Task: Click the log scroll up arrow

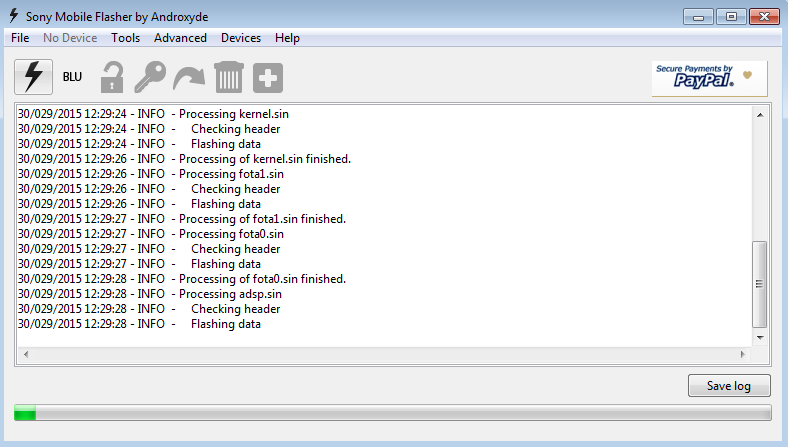Action: point(760,115)
